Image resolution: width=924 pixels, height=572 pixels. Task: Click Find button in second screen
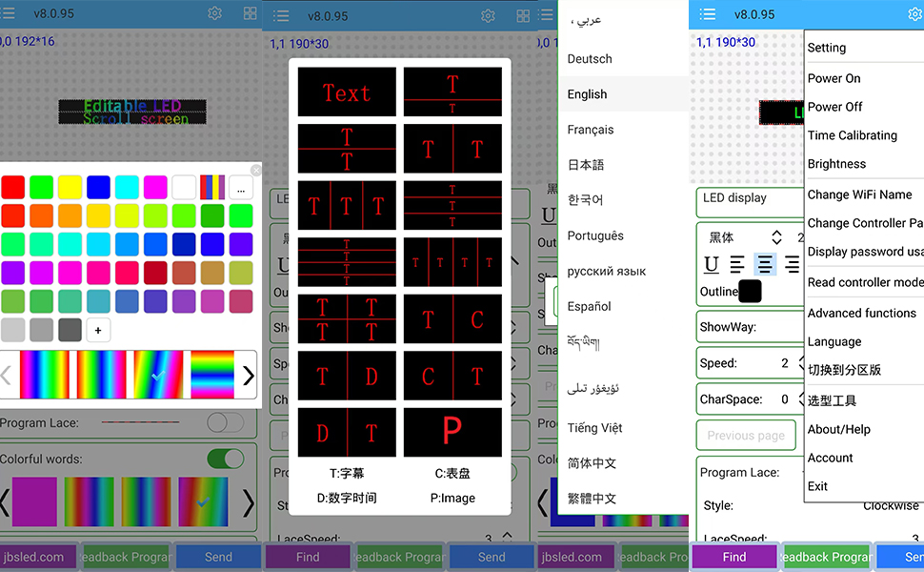coord(308,557)
